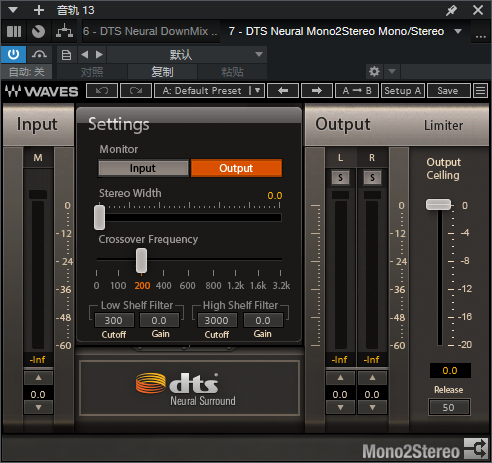This screenshot has height=463, width=492.
Task: Load previous Waves preset left arrow
Action: (283, 91)
